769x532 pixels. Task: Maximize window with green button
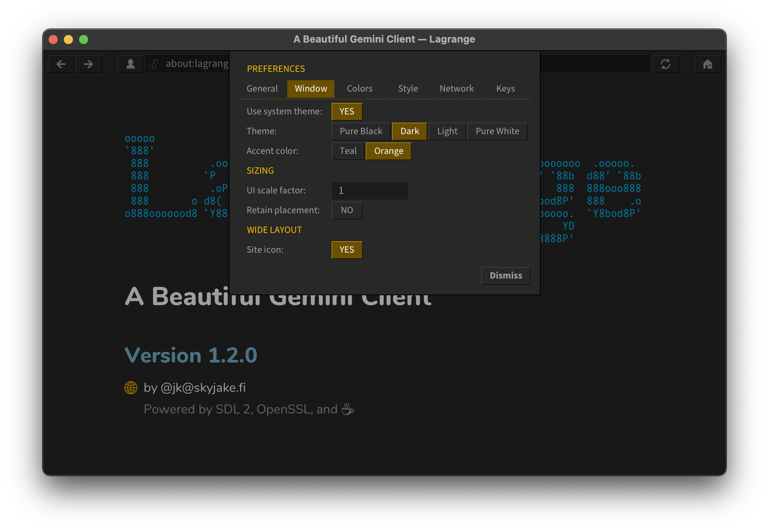pos(84,40)
